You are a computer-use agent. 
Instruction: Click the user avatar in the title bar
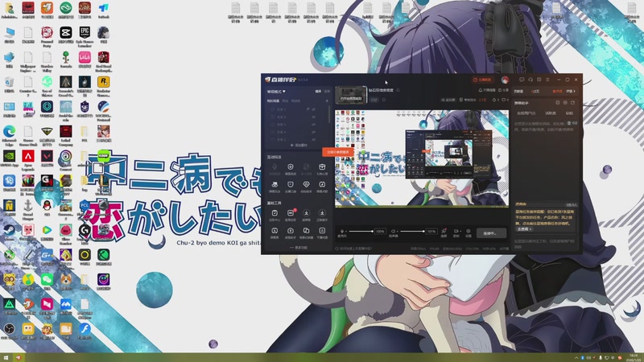(506, 80)
